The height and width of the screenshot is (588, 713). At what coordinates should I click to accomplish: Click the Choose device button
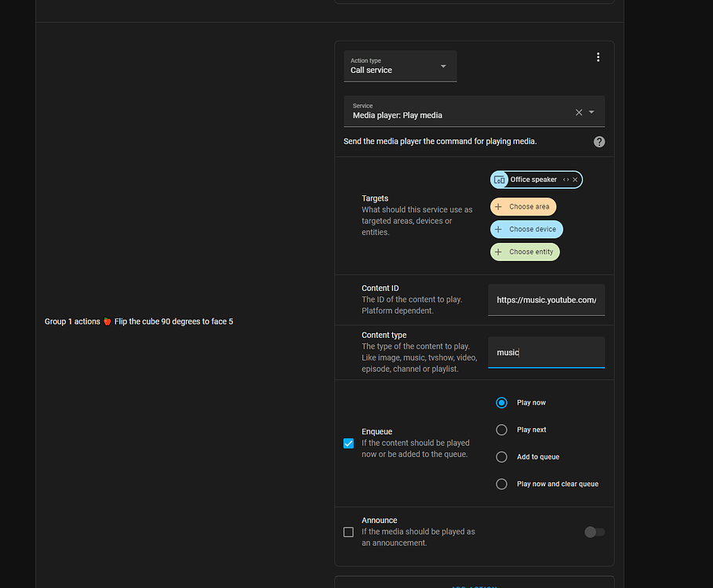coord(526,229)
